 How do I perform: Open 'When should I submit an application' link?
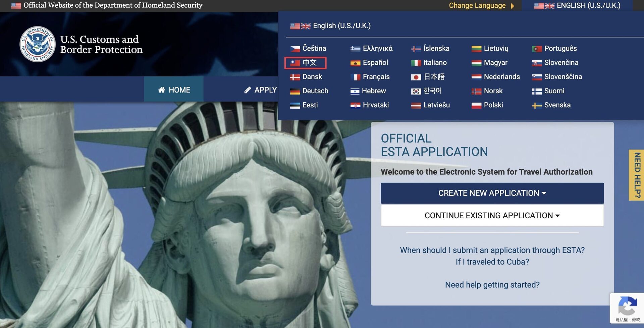click(x=492, y=250)
